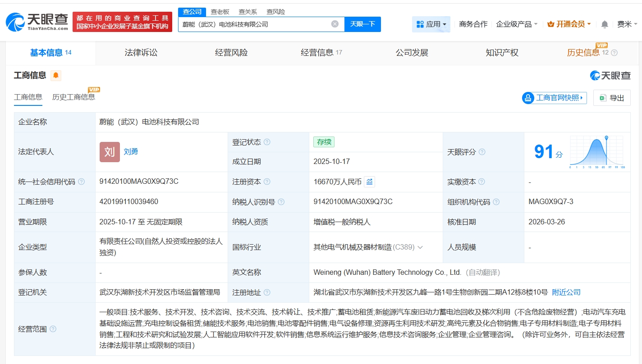Open the 企业级产品 dropdown

517,24
